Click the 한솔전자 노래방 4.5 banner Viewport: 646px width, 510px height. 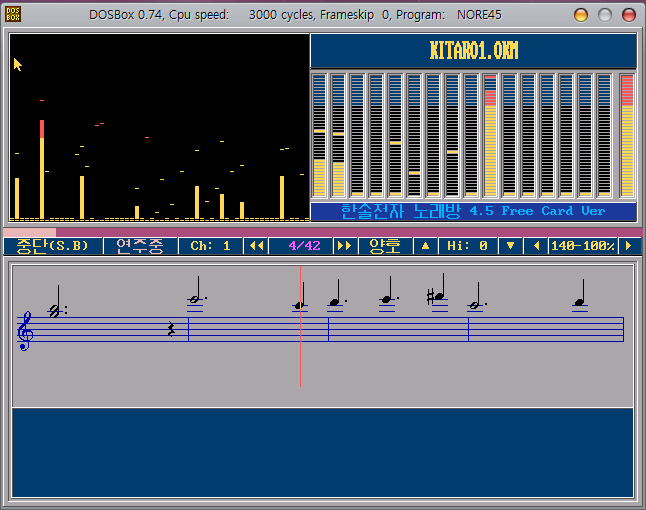[473, 211]
